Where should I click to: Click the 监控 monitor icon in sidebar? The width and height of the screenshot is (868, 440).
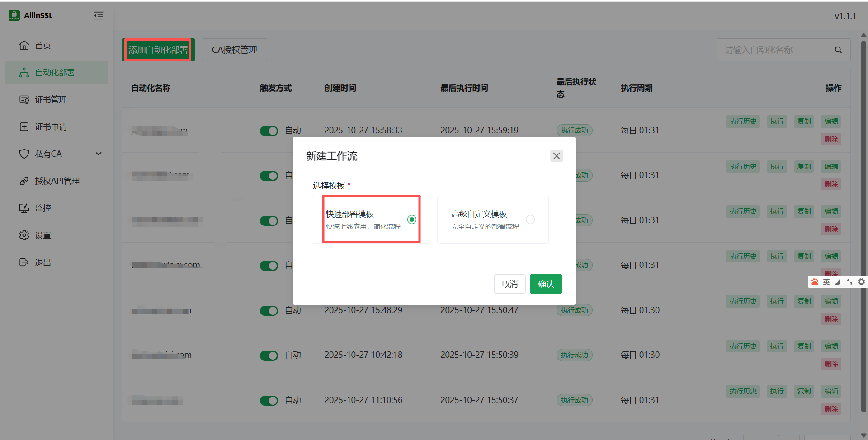click(24, 208)
